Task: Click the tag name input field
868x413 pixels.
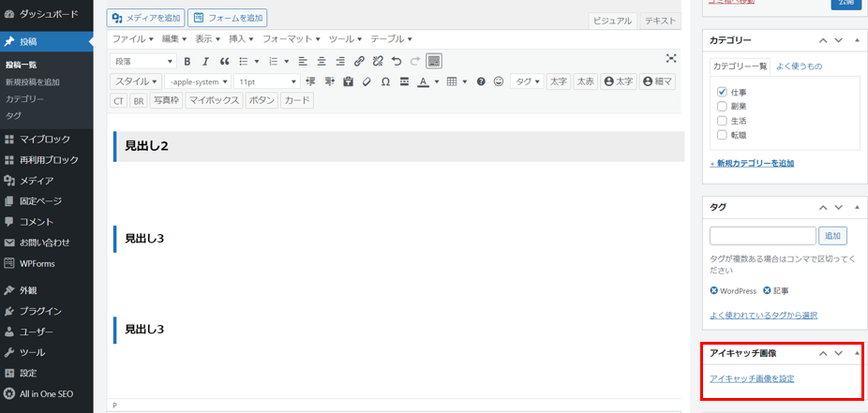Action: pyautogui.click(x=762, y=235)
